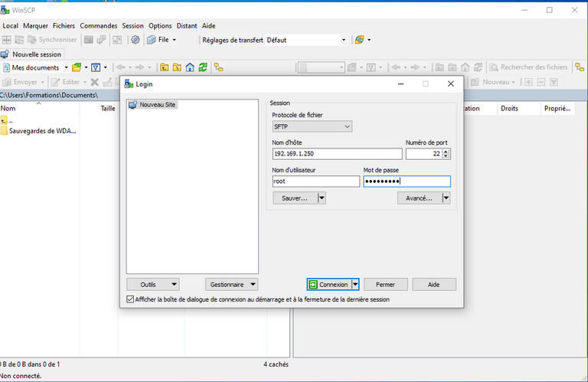588x382 pixels.
Task: Expand the Nouveau dropdown in remote toolbar
Action: tap(514, 82)
